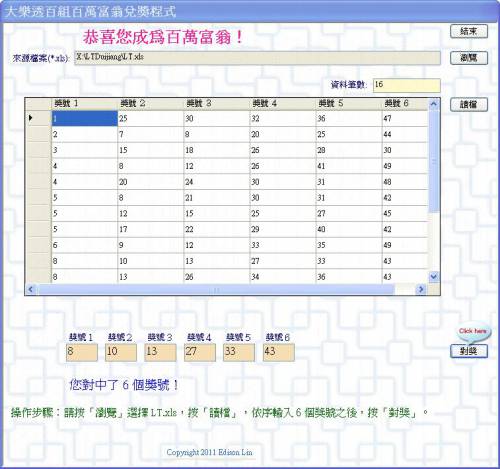500x469 pixels.
Task: Click the source file path field
Action: [257, 58]
